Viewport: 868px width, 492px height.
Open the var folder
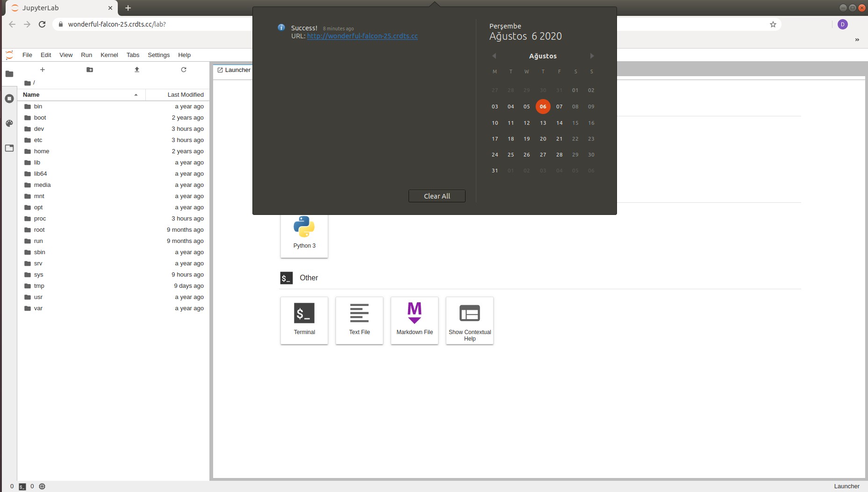(x=114, y=308)
